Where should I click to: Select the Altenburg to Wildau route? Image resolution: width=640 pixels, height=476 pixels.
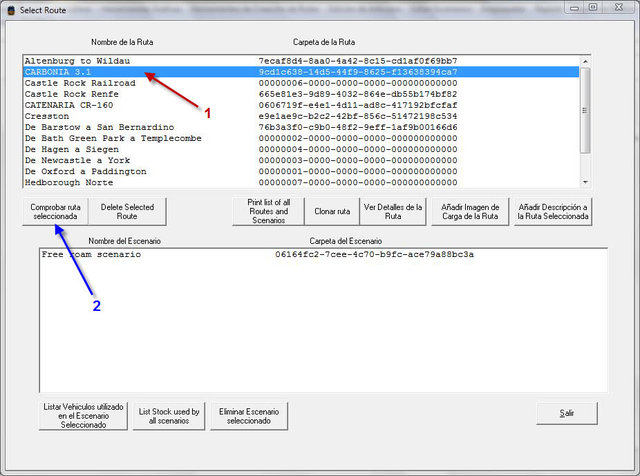[x=83, y=61]
